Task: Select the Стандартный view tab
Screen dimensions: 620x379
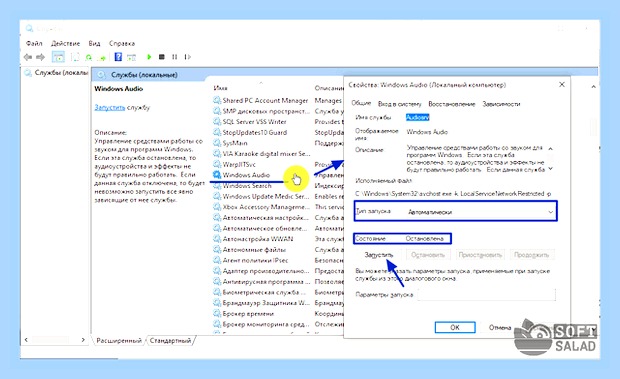Action: [170, 340]
